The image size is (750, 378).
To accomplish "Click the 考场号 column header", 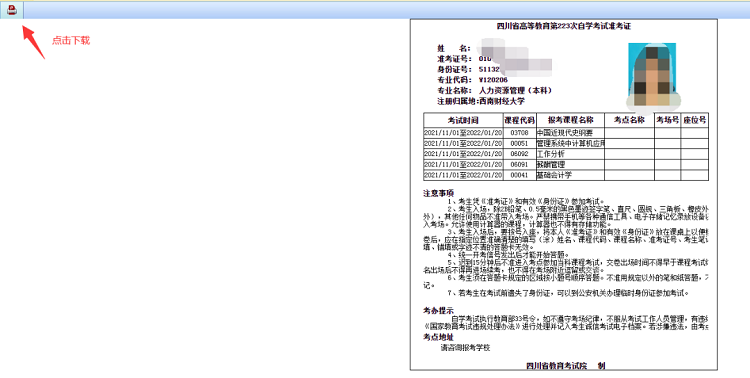I will coord(668,120).
